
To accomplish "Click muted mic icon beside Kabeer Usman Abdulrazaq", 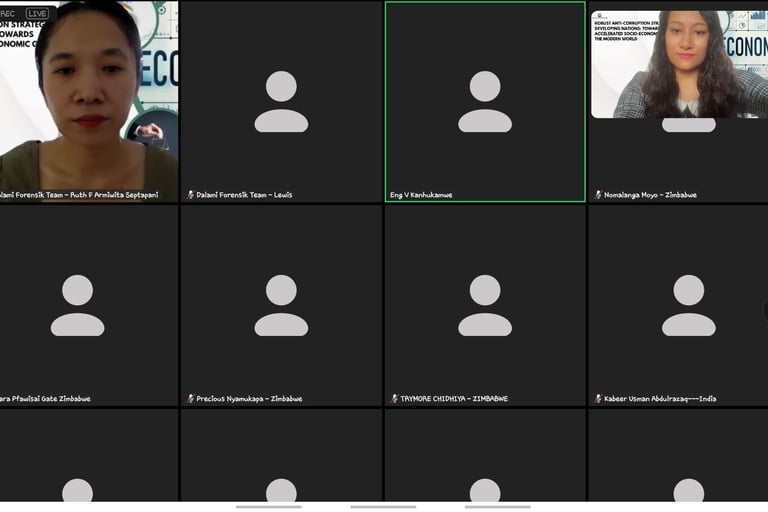I will [x=598, y=398].
